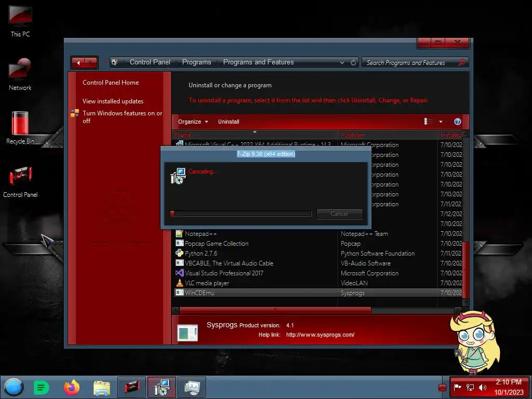Image resolution: width=532 pixels, height=399 pixels.
Task: Click the Star Butterfly desktop mascot
Action: coord(475,342)
